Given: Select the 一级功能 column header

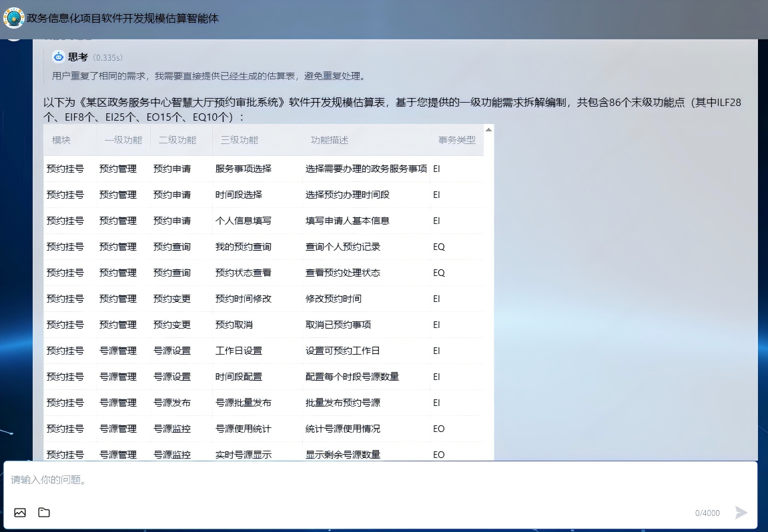Looking at the screenshot, I should 123,140.
